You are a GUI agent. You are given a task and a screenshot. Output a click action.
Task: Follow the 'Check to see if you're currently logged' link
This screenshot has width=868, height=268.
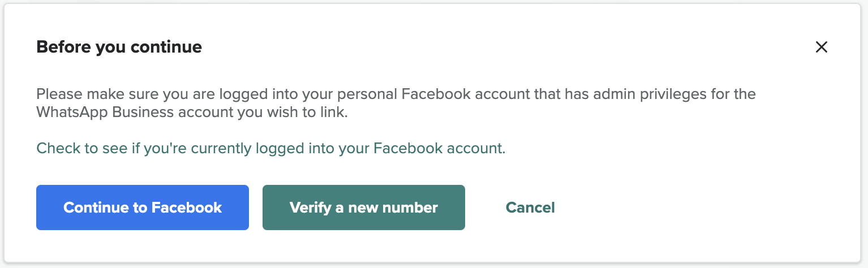click(x=270, y=149)
